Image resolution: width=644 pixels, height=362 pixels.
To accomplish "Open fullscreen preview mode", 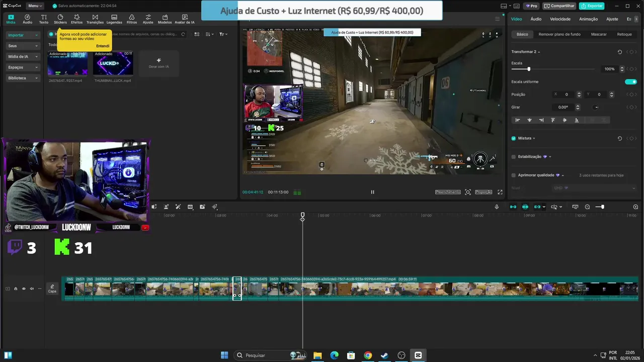I will [x=500, y=192].
